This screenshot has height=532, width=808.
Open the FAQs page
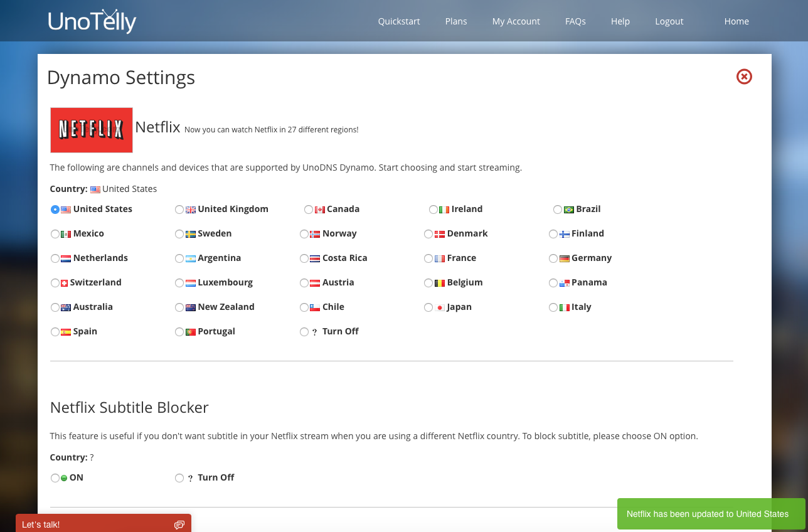point(575,21)
